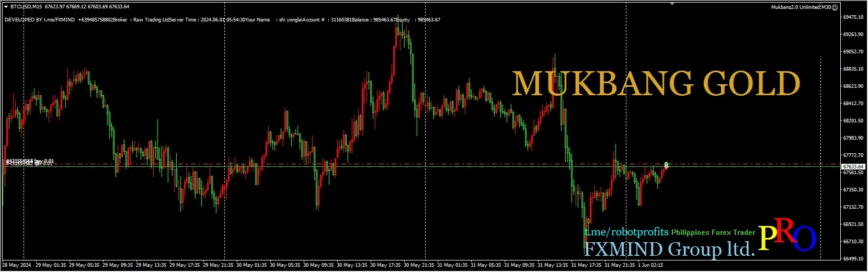This screenshot has height=272, width=868.
Task: Click the 31 May 17:35 time axis label
Action: click(586, 265)
